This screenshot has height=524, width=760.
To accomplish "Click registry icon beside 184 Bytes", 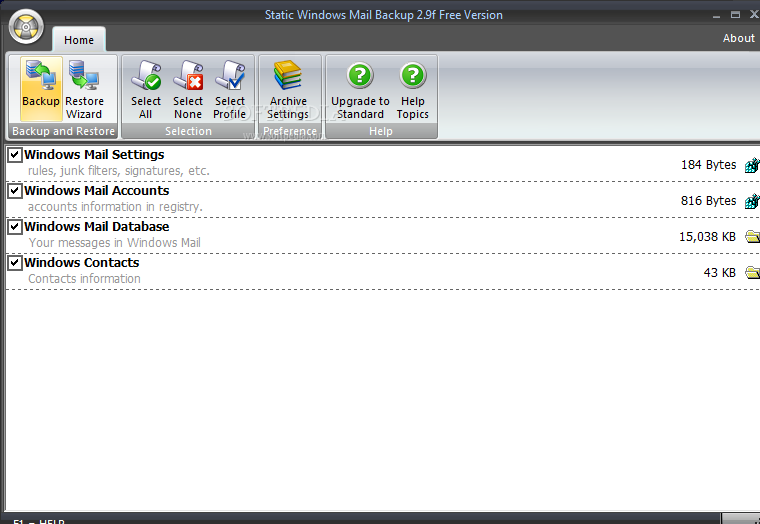I will (752, 165).
